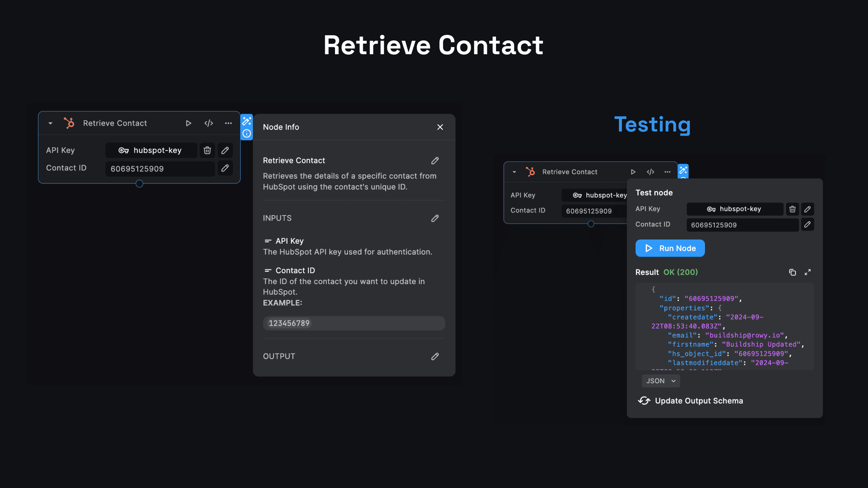The image size is (868, 488).
Task: Edit Contact ID in Test node panel
Action: 808,224
